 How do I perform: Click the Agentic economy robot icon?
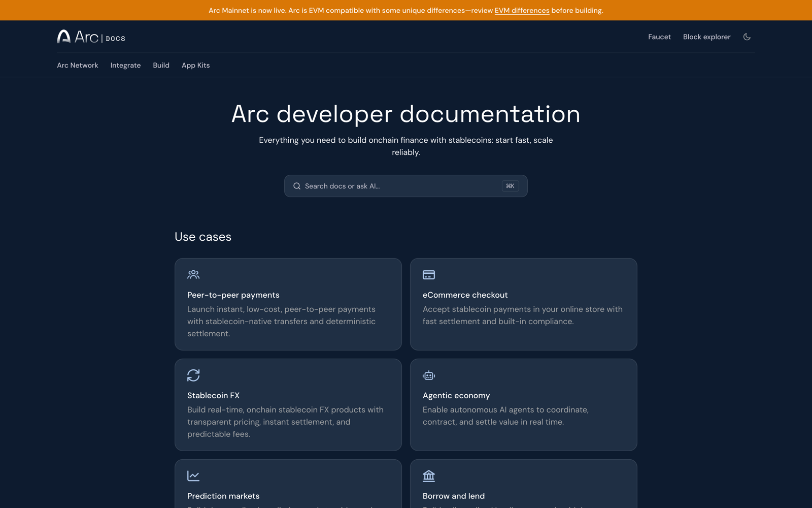[x=429, y=375]
